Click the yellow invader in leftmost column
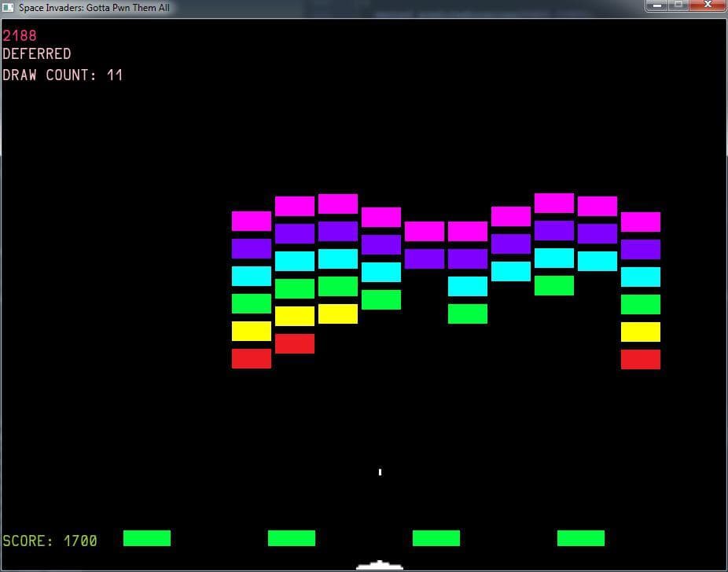This screenshot has width=728, height=572. coord(251,332)
